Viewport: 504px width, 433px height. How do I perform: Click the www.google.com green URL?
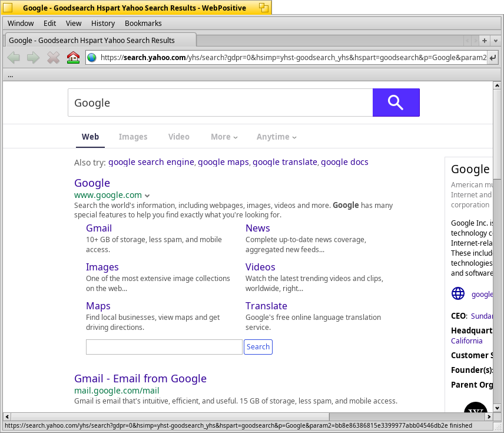(x=108, y=195)
